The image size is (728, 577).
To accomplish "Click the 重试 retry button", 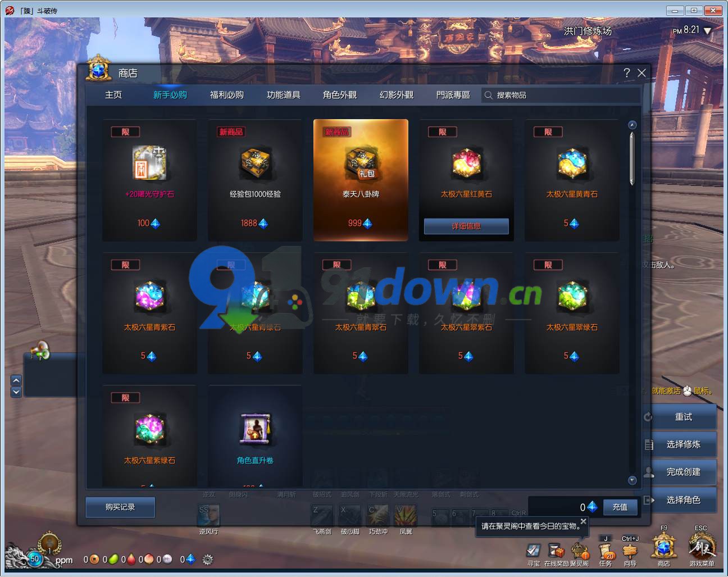I will 684,417.
